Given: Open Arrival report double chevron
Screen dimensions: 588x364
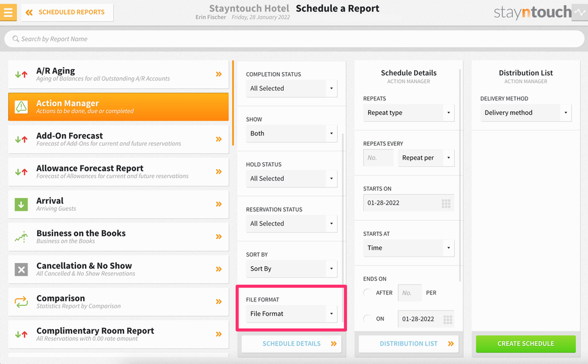Looking at the screenshot, I should coord(219,204).
